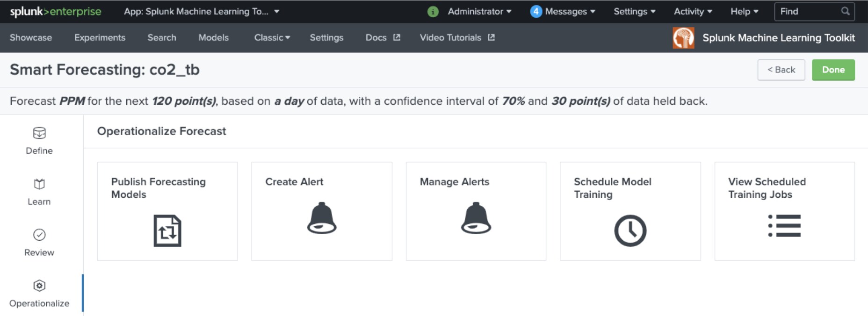Screen dimensions: 868x316
Task: Click the search magnifier icon in Find
Action: pyautogui.click(x=845, y=11)
